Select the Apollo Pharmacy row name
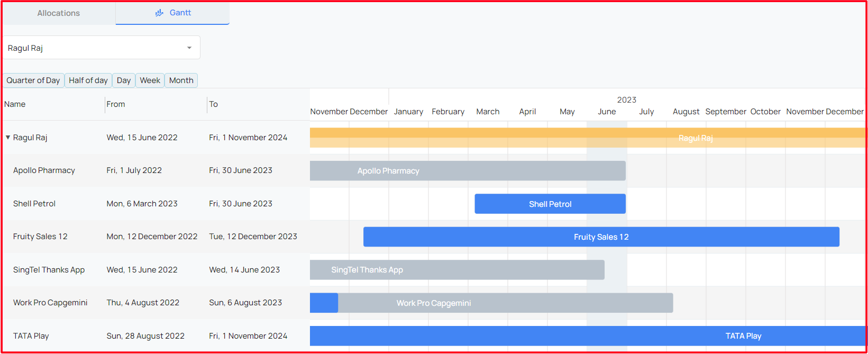The width and height of the screenshot is (868, 354). click(x=44, y=170)
